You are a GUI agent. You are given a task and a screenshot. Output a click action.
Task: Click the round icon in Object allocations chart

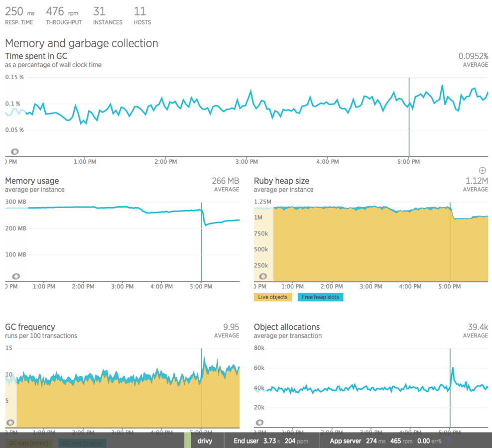point(259,423)
